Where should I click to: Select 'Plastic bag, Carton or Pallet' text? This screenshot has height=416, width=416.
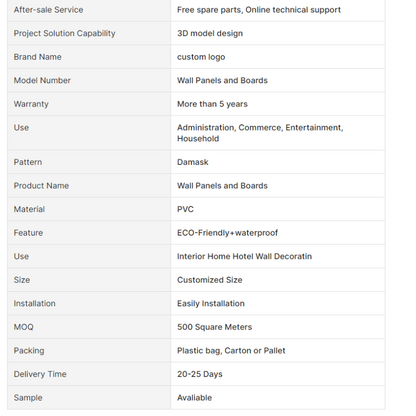pos(231,351)
